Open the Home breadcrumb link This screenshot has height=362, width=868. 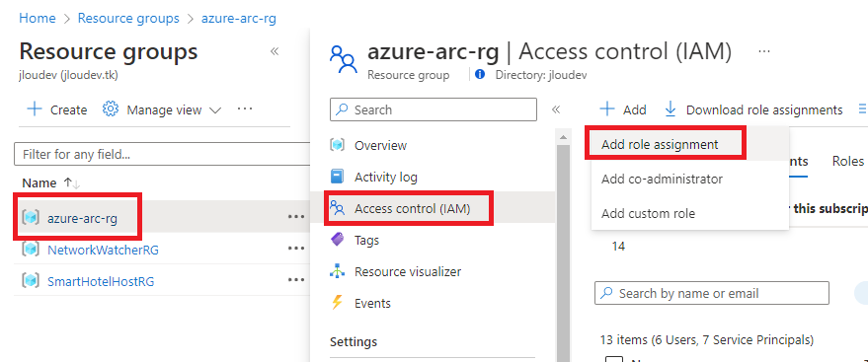(38, 18)
